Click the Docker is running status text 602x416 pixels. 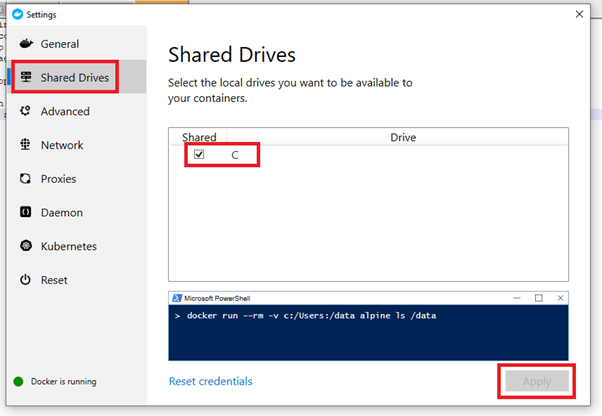64,381
